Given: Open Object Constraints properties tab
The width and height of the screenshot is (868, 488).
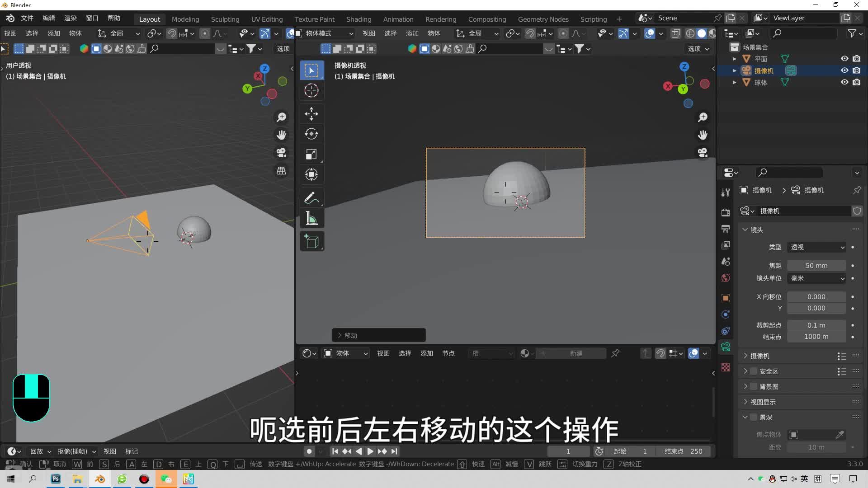Looking at the screenshot, I should pos(726,330).
